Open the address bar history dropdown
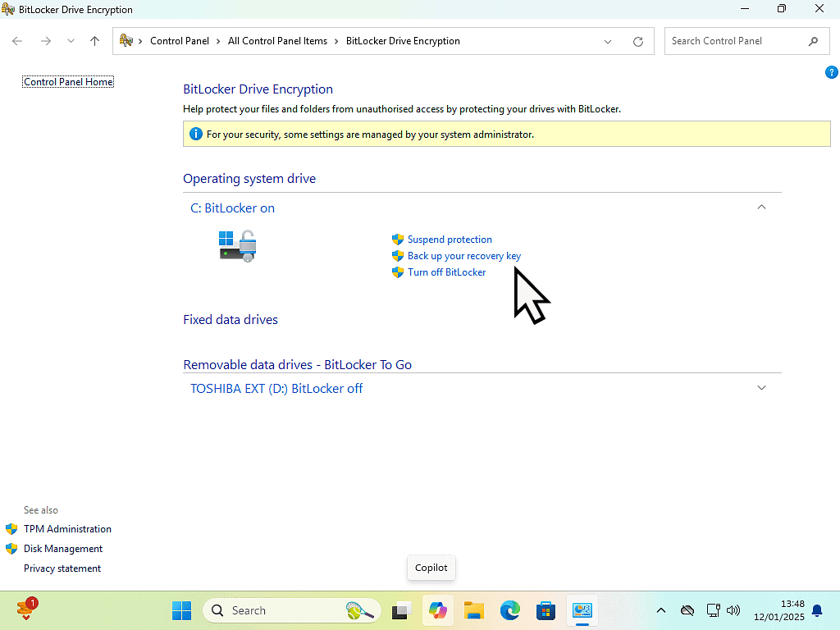The height and width of the screenshot is (630, 840). pyautogui.click(x=608, y=42)
